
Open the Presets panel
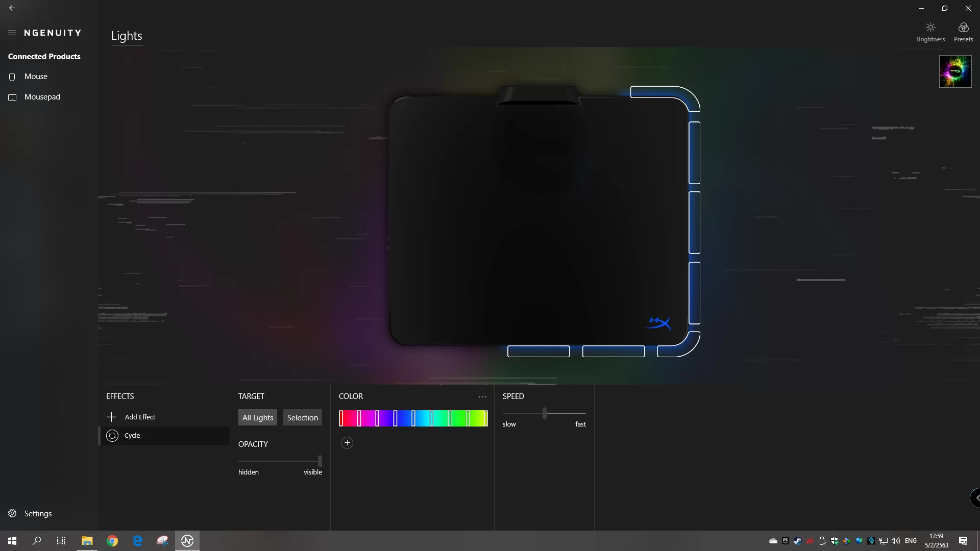coord(963,32)
